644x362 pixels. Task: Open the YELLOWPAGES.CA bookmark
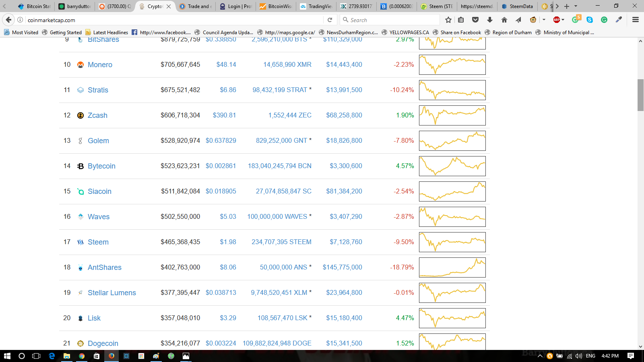click(x=405, y=32)
